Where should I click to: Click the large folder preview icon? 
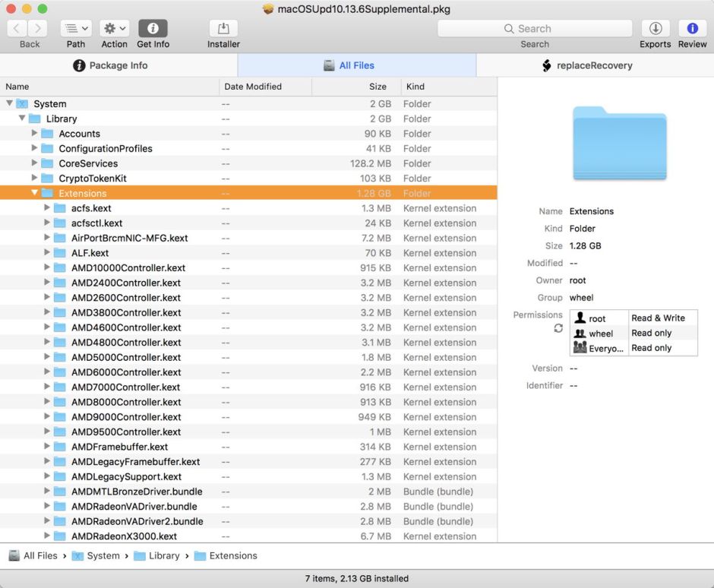(x=619, y=143)
